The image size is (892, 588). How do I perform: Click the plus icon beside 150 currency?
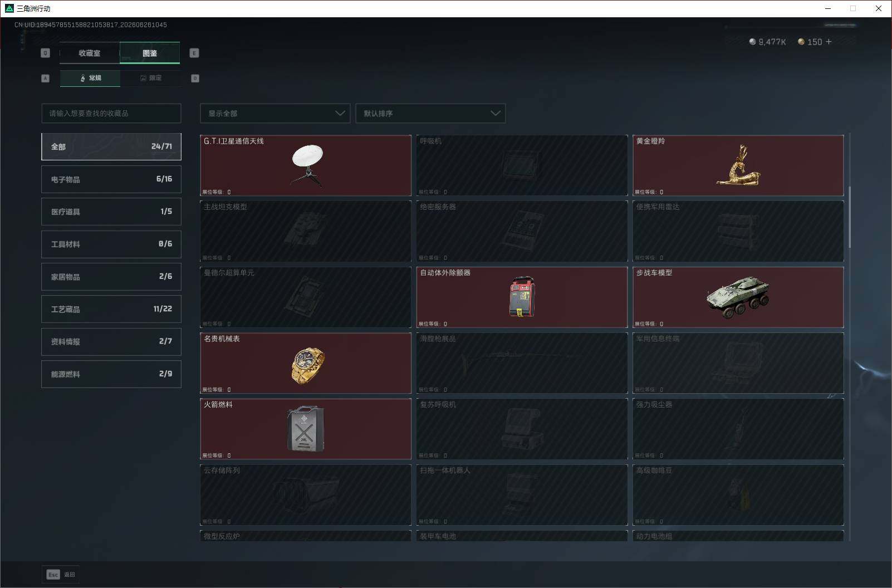pyautogui.click(x=829, y=42)
